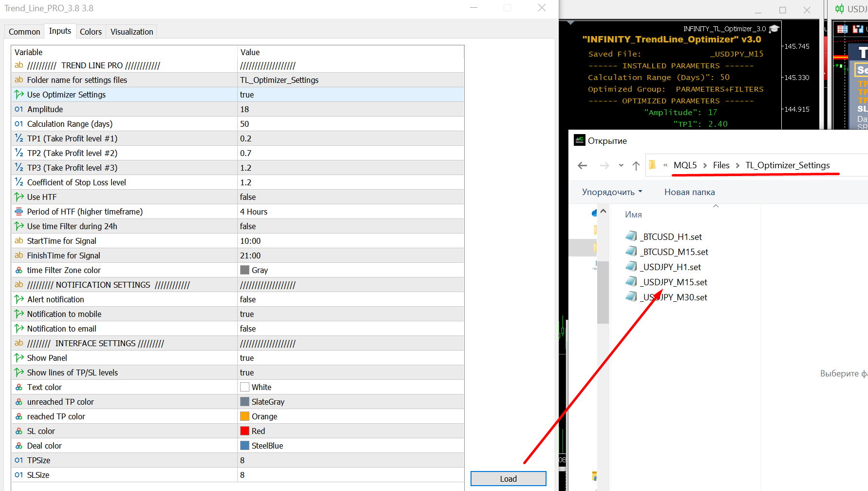Go back in the file open dialog

[x=582, y=166]
